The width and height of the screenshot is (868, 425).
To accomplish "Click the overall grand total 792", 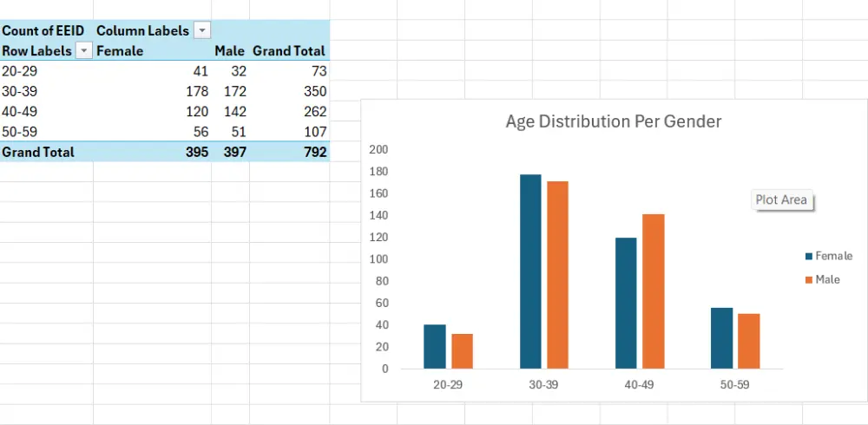I will tap(290, 152).
